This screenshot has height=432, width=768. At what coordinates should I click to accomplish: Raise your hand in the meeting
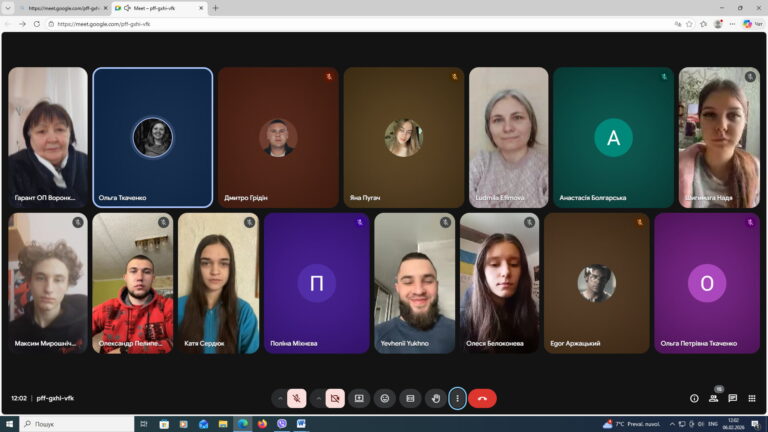435,398
